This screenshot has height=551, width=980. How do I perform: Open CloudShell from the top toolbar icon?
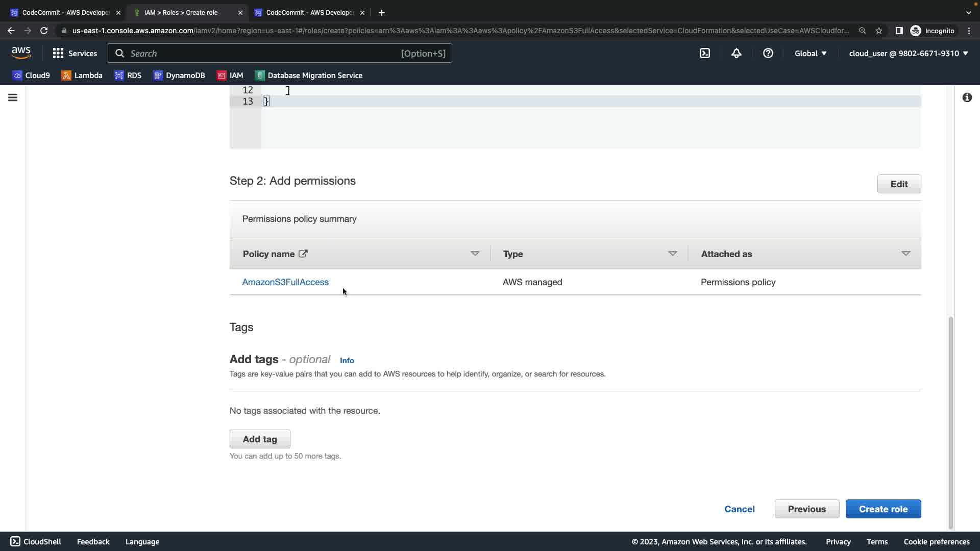[704, 53]
